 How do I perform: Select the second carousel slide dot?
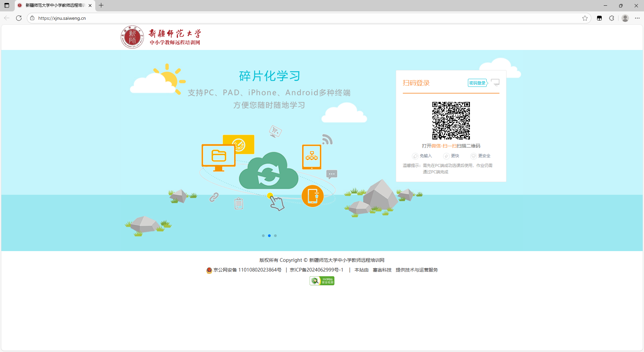[269, 236]
